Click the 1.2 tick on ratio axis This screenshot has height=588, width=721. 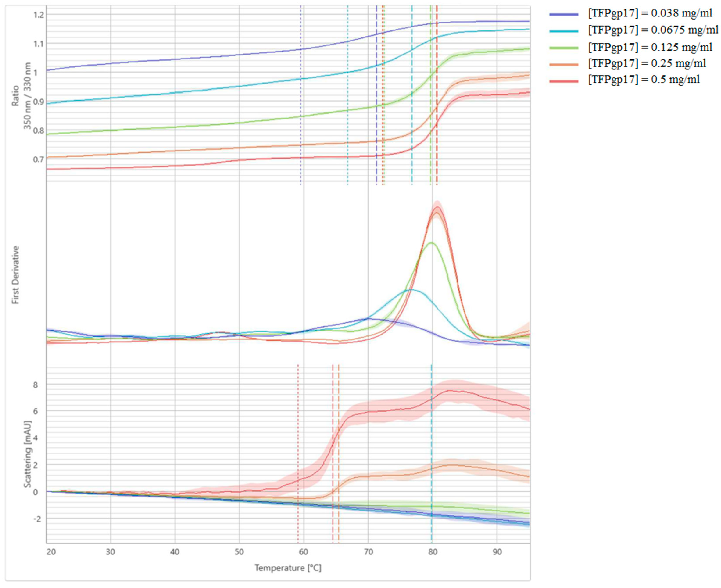click(x=39, y=14)
